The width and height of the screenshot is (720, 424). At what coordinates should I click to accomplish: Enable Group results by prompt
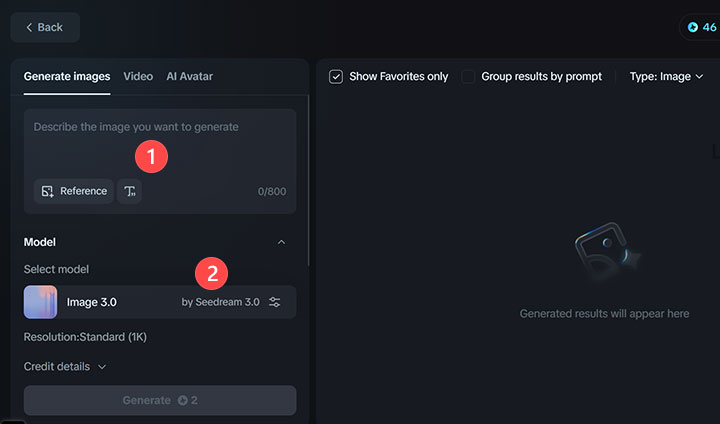point(468,76)
